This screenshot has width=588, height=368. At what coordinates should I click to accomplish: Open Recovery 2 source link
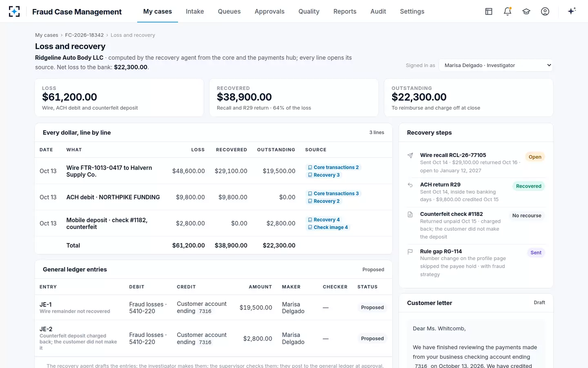point(323,201)
